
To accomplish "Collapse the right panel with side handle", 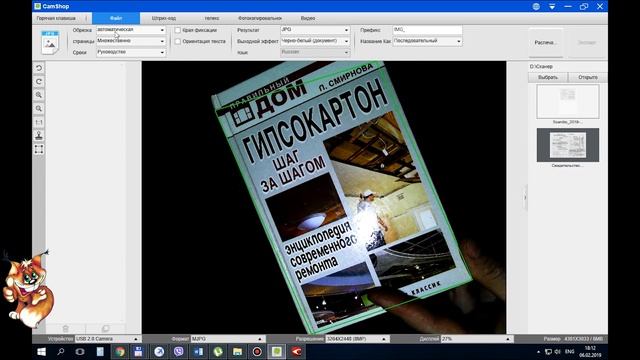I will (x=525, y=198).
